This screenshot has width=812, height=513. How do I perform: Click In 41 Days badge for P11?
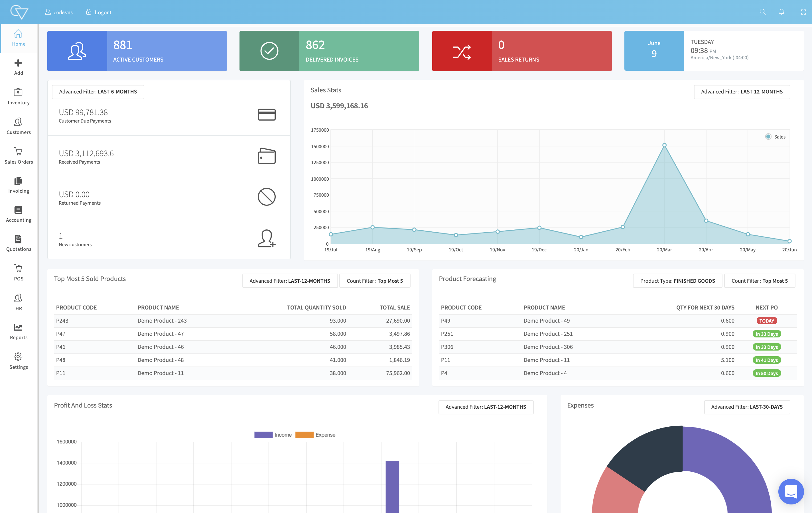pos(766,360)
